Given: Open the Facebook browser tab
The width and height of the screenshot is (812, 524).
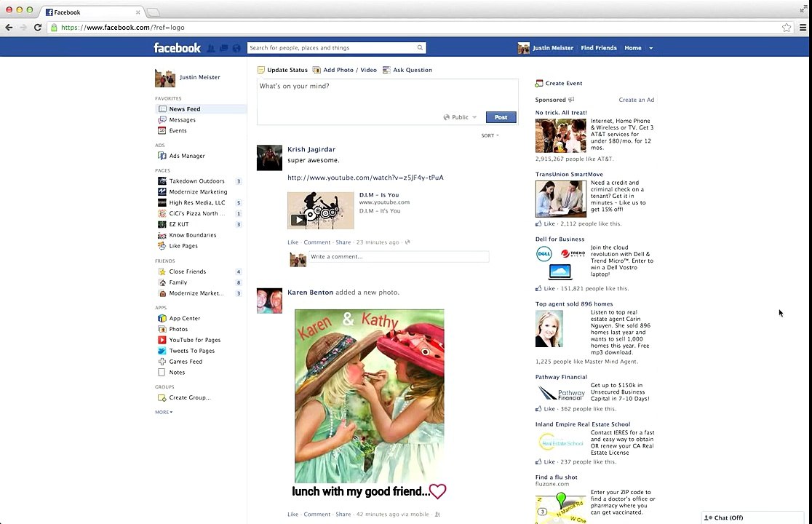Looking at the screenshot, I should pyautogui.click(x=92, y=12).
